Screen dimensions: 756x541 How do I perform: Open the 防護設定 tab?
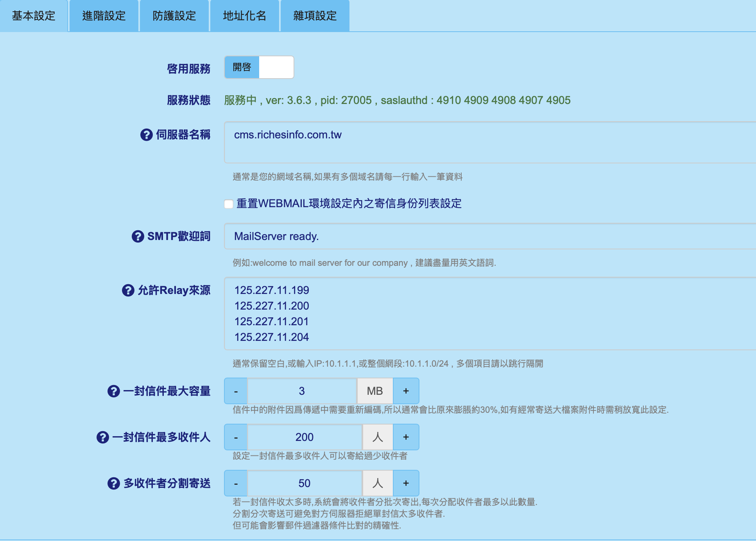[x=174, y=16]
